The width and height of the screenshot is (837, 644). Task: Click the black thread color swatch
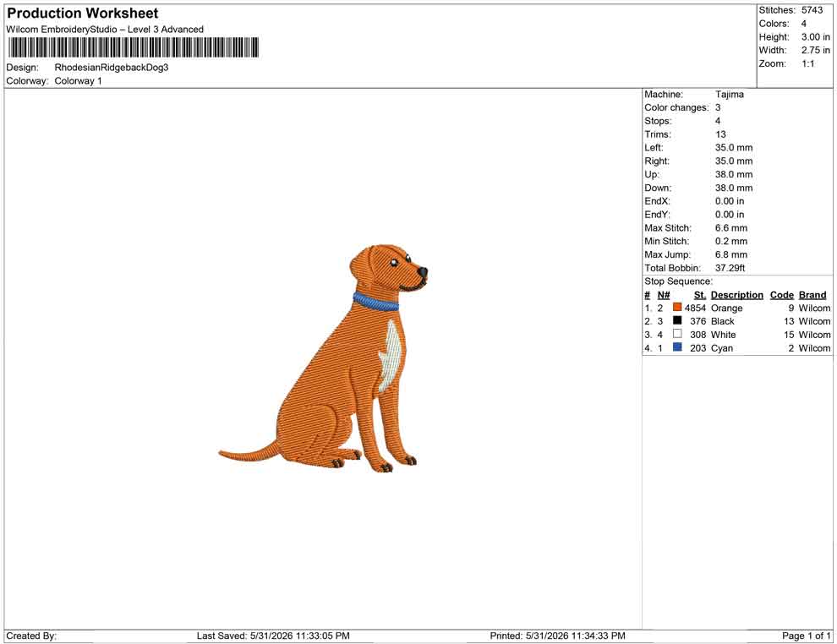677,320
